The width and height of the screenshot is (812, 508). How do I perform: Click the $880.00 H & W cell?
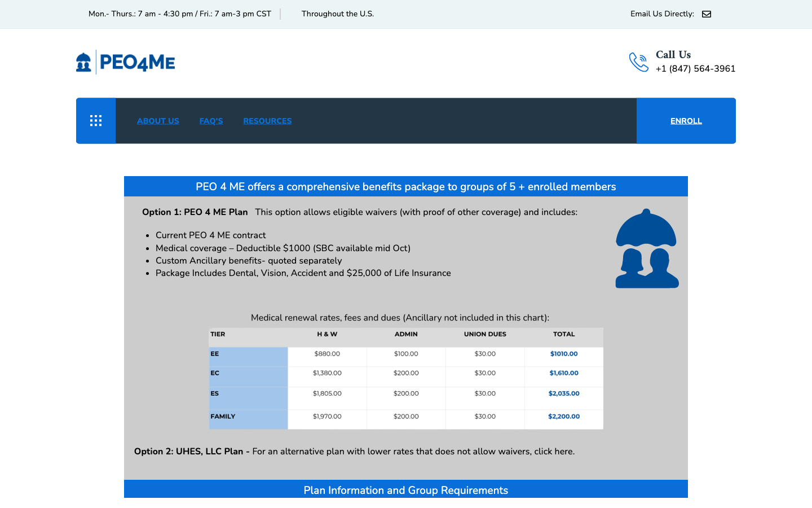pyautogui.click(x=327, y=354)
